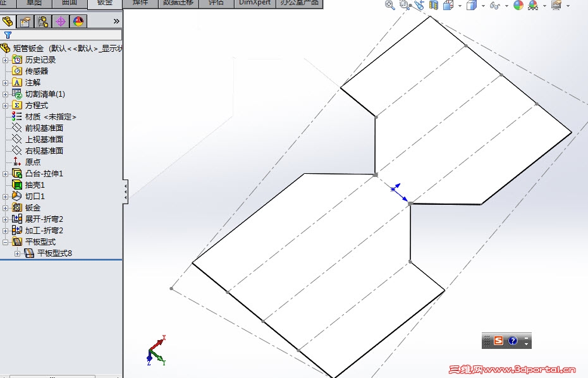Select the 传感器 tree item
Image resolution: width=588 pixels, height=378 pixels.
(x=37, y=71)
